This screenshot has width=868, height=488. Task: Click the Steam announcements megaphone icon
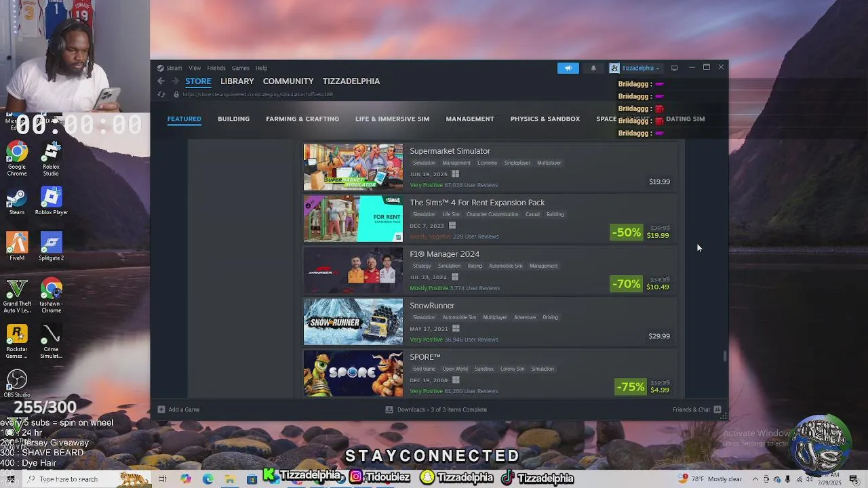click(568, 68)
